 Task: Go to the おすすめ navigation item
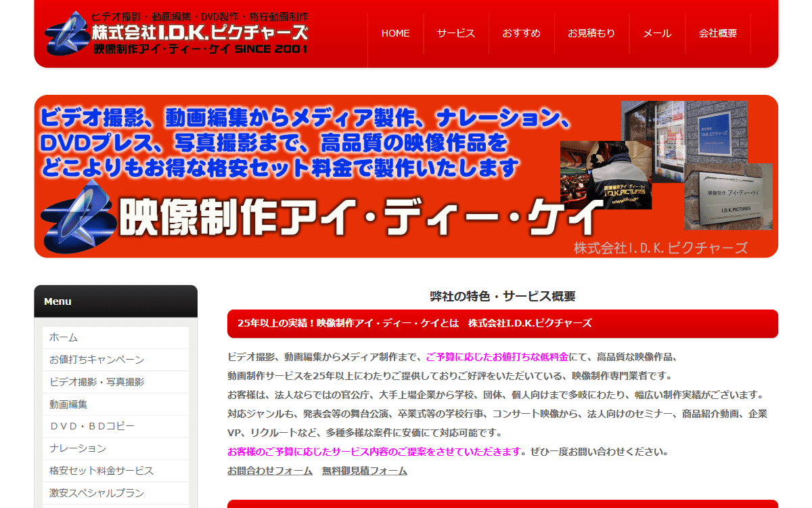coord(521,33)
